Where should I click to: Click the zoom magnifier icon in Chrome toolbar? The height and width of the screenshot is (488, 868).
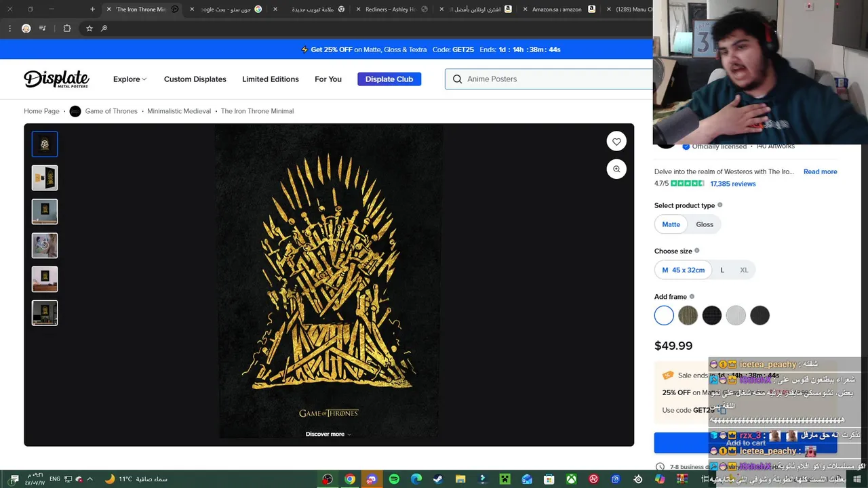(104, 28)
